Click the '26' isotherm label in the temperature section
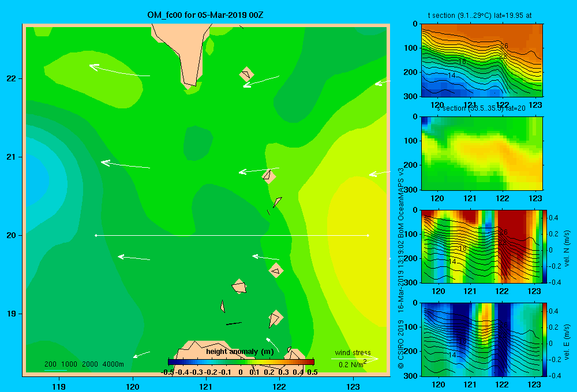Image resolution: width=577 pixels, height=392 pixels. point(504,46)
